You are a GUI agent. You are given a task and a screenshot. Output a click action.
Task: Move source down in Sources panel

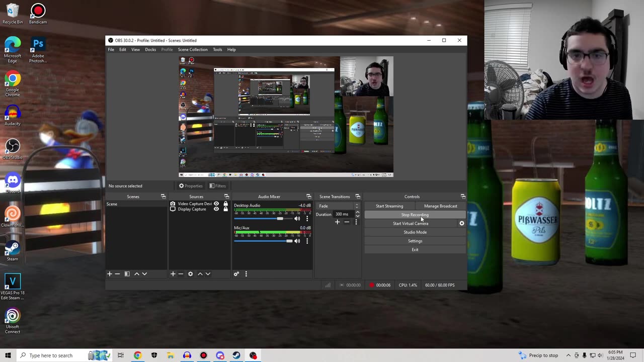[x=208, y=274]
